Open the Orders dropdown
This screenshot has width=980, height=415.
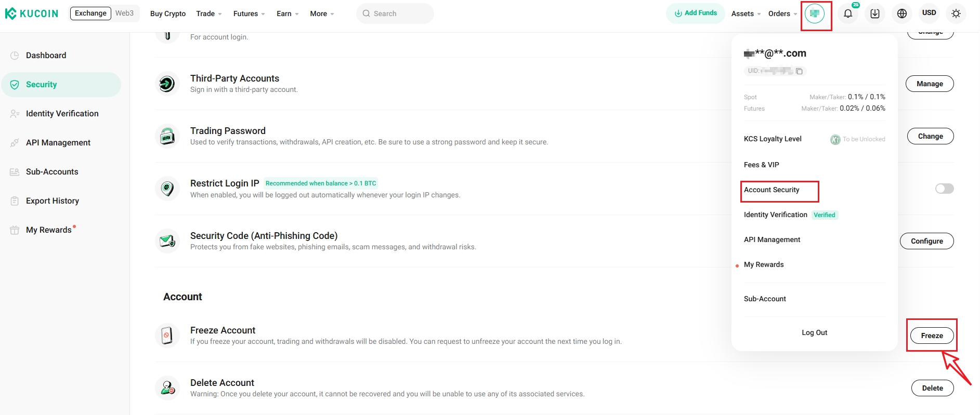(x=783, y=14)
